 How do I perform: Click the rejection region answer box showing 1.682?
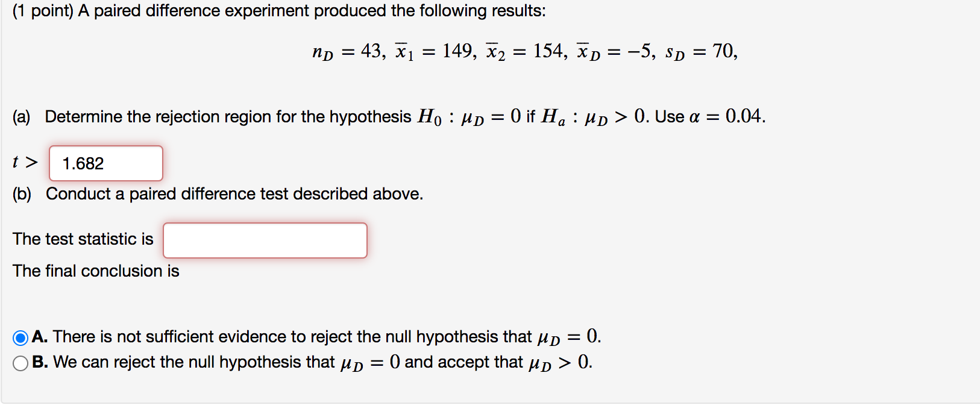[105, 163]
